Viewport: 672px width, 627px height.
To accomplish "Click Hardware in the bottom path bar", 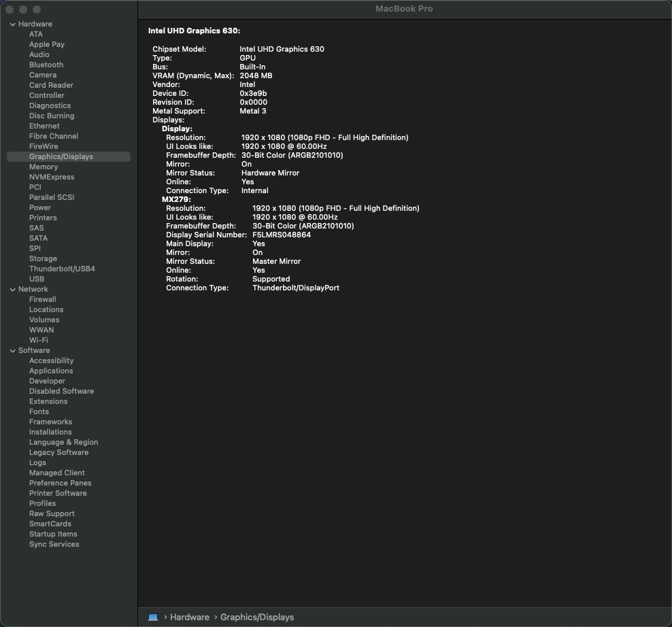I will click(189, 617).
